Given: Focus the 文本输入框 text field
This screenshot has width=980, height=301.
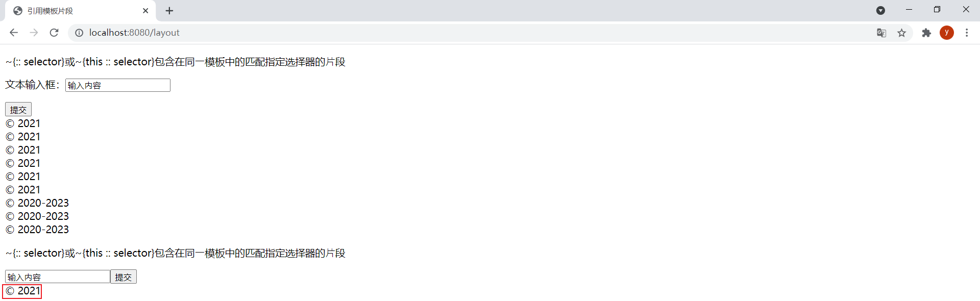Looking at the screenshot, I should pyautogui.click(x=118, y=85).
